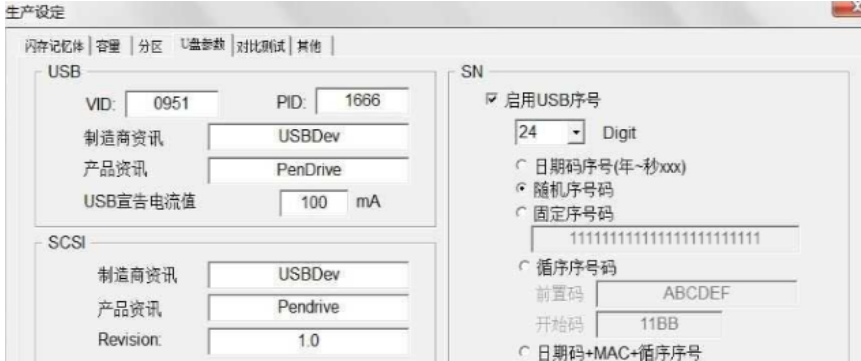The image size is (861, 361).
Task: Click the SCSI Pendrive product field
Action: (x=308, y=308)
